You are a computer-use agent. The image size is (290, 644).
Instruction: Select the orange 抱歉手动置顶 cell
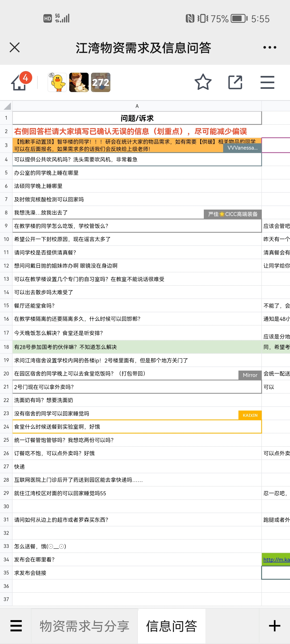(x=137, y=145)
